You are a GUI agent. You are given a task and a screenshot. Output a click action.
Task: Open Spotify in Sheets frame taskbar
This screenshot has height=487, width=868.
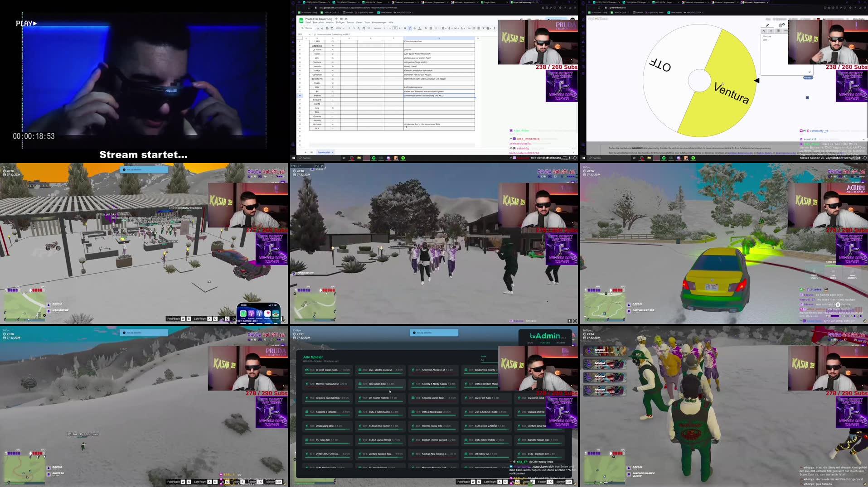pyautogui.click(x=374, y=158)
